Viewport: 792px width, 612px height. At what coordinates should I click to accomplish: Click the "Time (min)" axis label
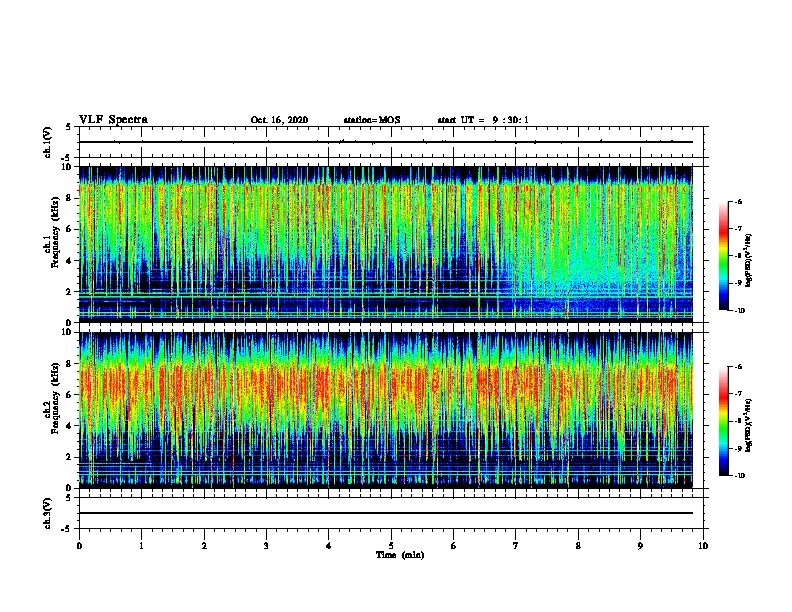400,555
